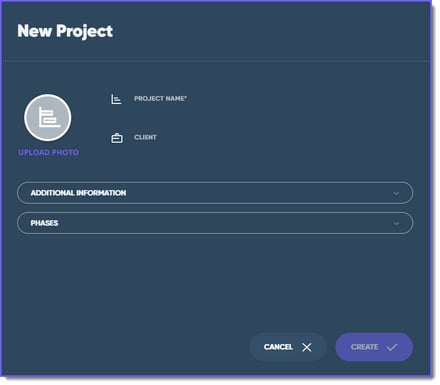Click the Upload Photo link
Image resolution: width=440 pixels, height=385 pixels.
click(x=49, y=153)
